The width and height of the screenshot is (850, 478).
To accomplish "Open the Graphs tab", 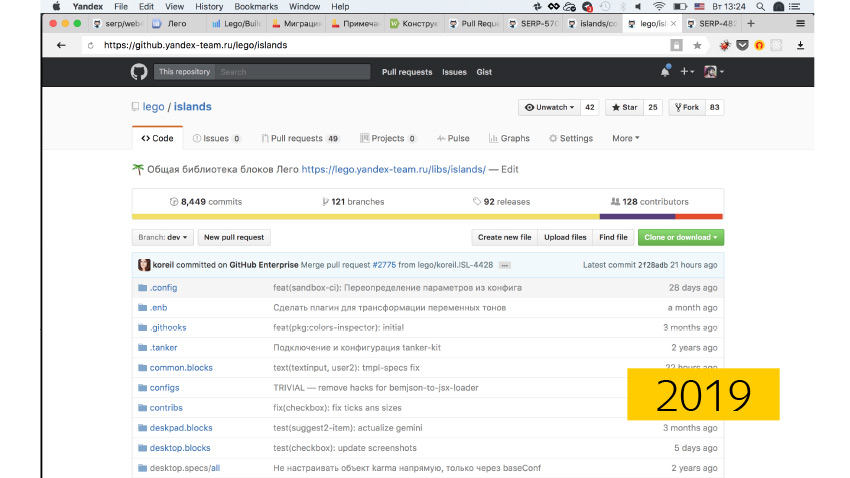I will click(x=509, y=138).
